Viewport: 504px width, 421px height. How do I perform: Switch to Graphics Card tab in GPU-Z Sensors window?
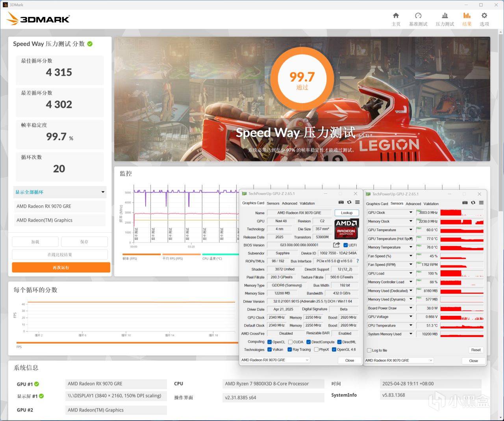(x=377, y=204)
